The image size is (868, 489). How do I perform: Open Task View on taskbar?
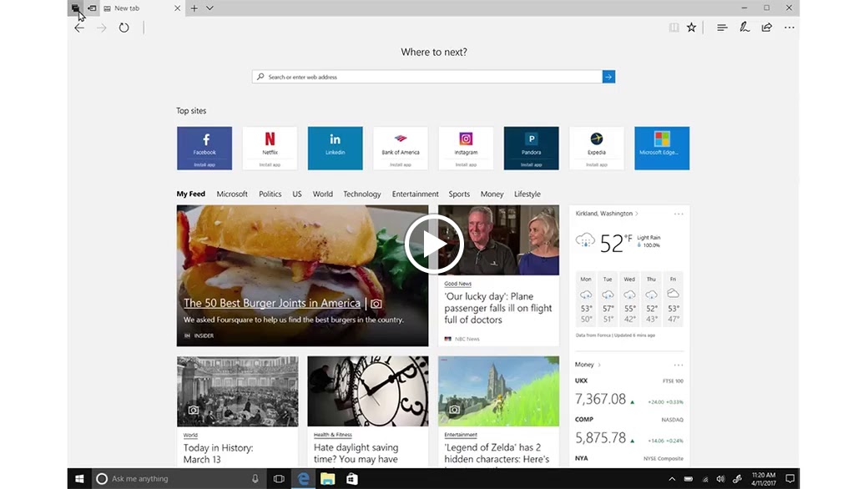pyautogui.click(x=279, y=479)
